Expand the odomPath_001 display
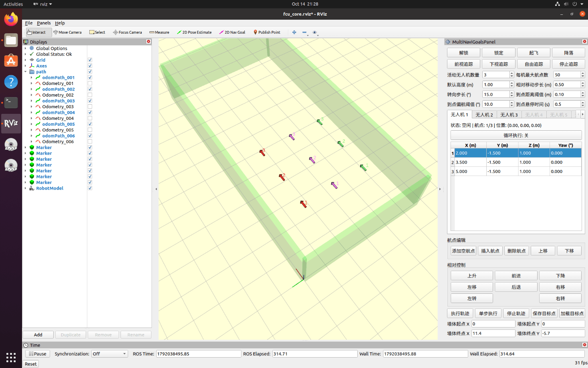The height and width of the screenshot is (368, 588). [31, 77]
